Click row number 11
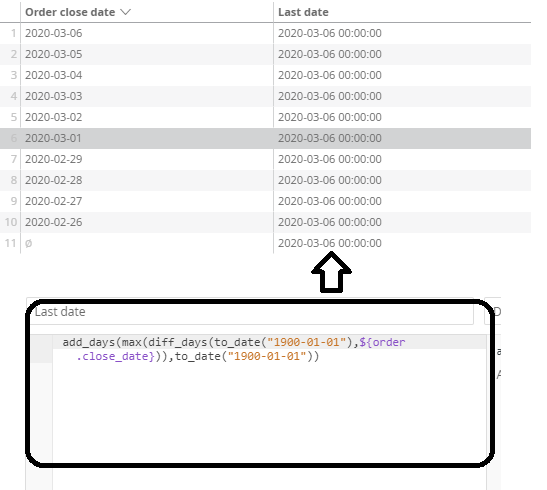The height and width of the screenshot is (490, 547). pyautogui.click(x=11, y=243)
